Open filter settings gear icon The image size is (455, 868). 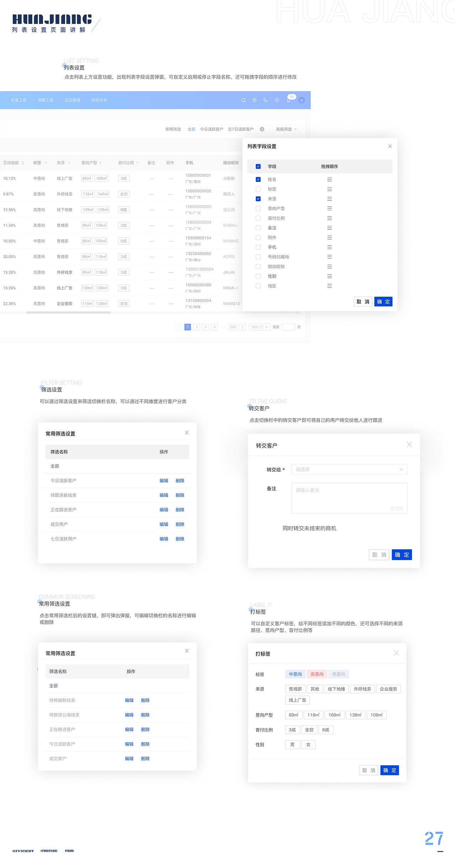point(262,129)
